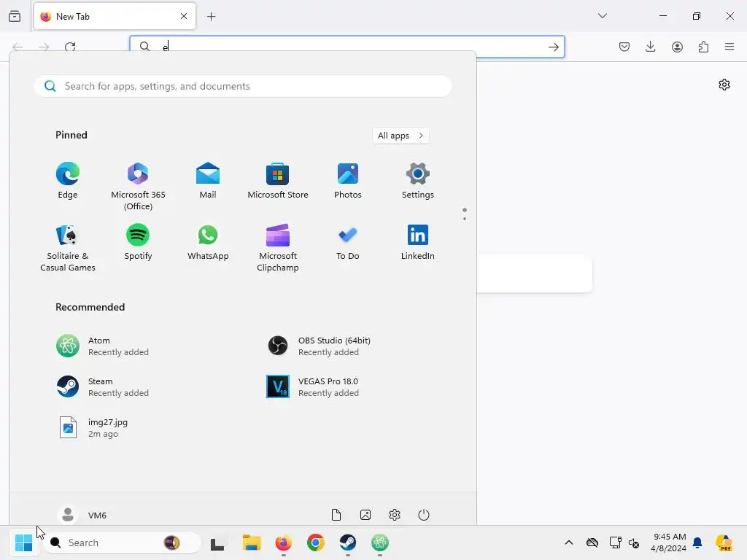
Task: Open the pinned Settings app
Action: [x=418, y=181]
